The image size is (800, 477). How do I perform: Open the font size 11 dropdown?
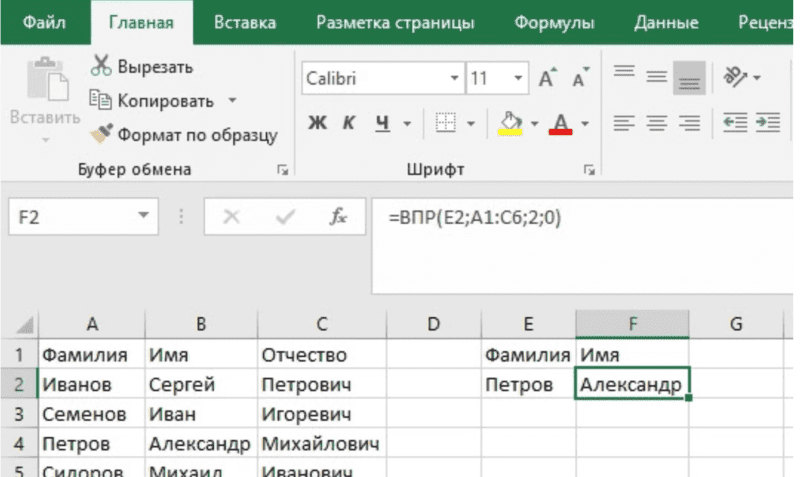[518, 78]
